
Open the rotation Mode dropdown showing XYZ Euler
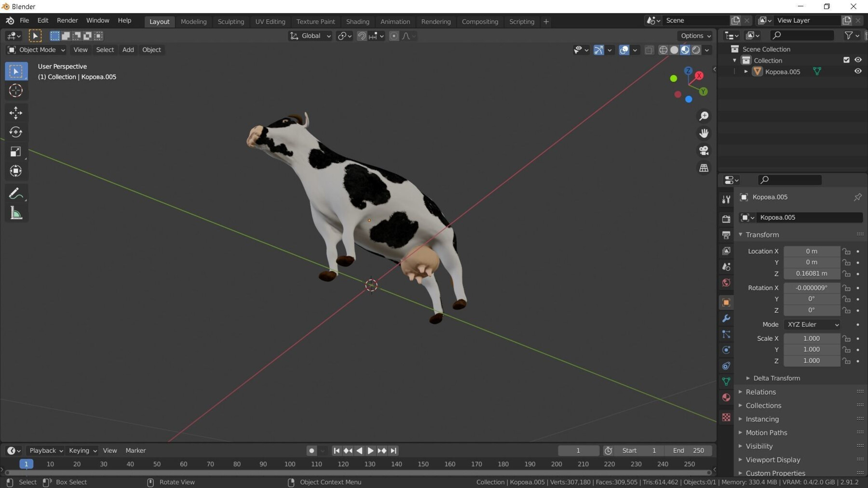(x=812, y=324)
